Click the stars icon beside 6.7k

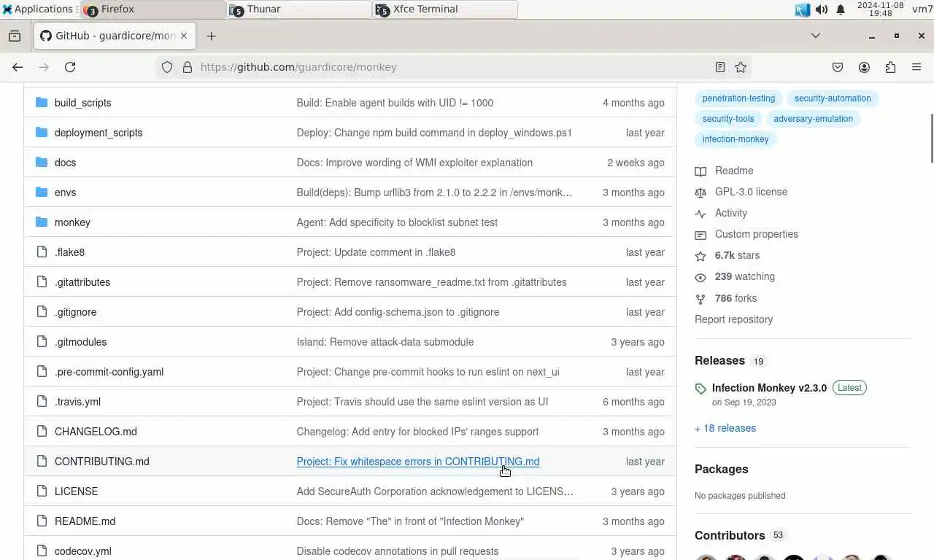coord(700,256)
